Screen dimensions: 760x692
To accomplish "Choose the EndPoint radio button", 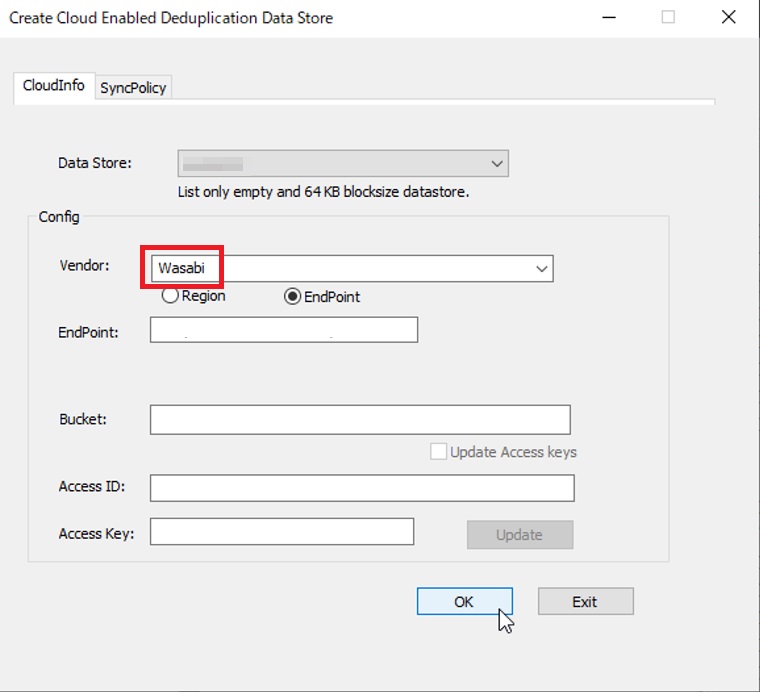I will coord(293,296).
